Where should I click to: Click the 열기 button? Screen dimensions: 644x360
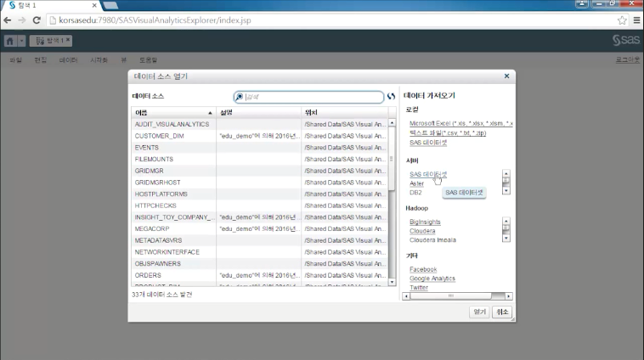click(479, 312)
